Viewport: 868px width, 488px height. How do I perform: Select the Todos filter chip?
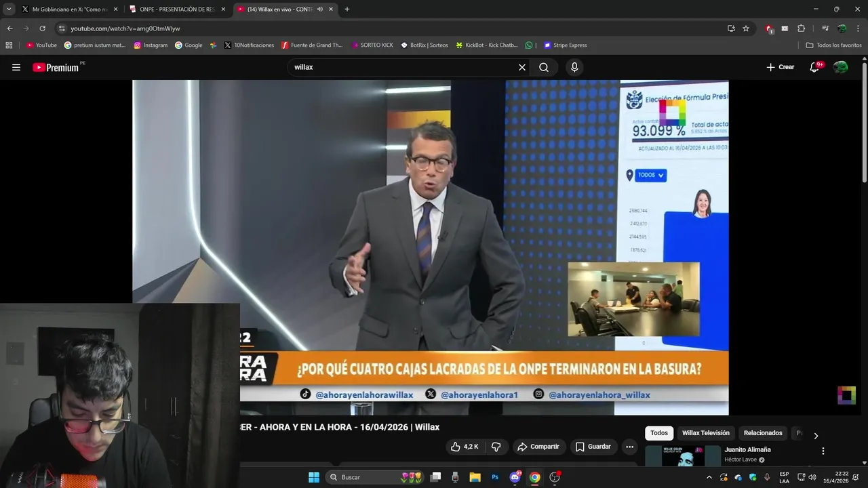click(x=659, y=433)
